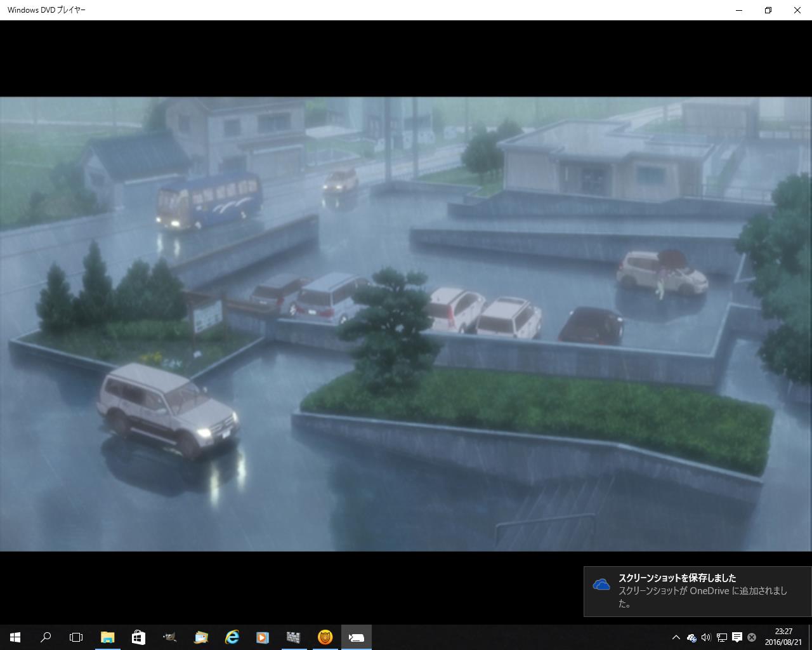
Task: Open the brick wall firewall taskbar icon
Action: pyautogui.click(x=293, y=637)
